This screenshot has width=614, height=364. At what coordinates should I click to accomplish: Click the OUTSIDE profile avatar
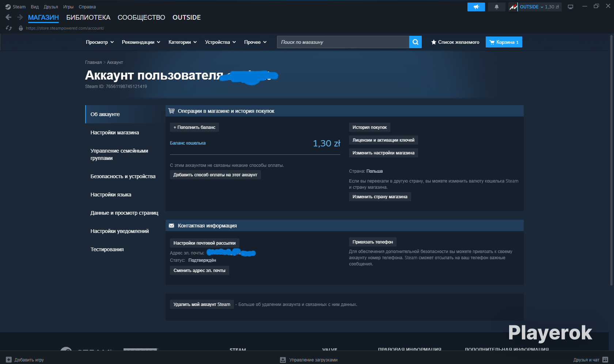[513, 7]
